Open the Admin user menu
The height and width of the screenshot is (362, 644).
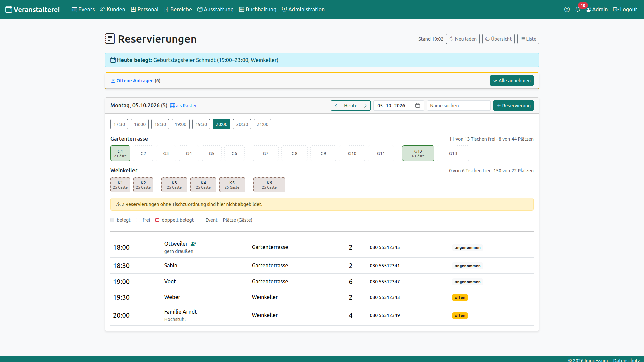597,9
